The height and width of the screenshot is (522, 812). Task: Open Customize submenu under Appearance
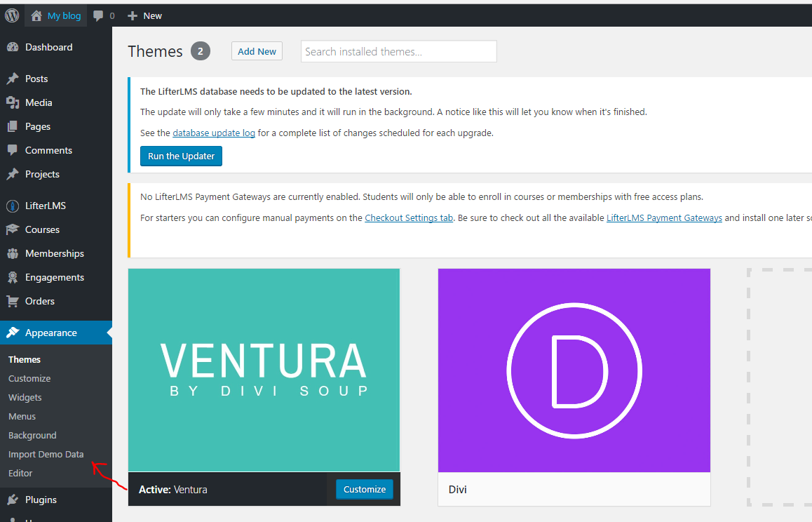(x=29, y=378)
